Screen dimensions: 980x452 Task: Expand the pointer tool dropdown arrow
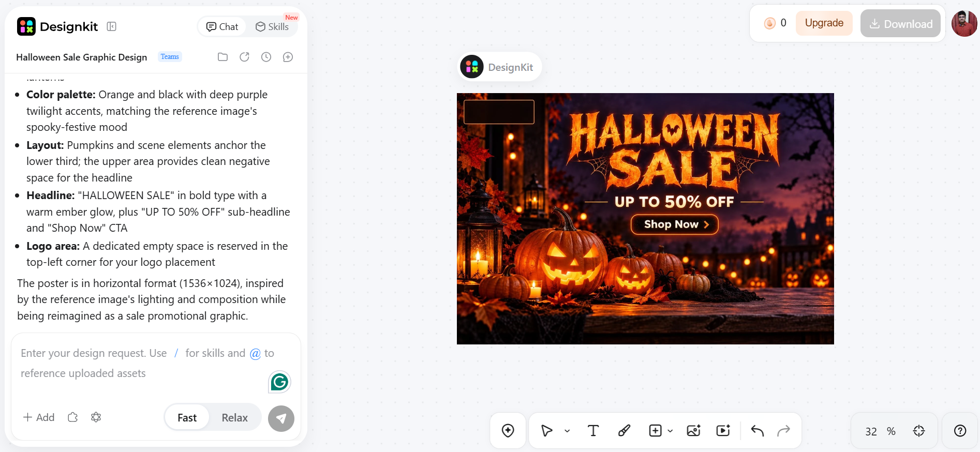coord(567,431)
